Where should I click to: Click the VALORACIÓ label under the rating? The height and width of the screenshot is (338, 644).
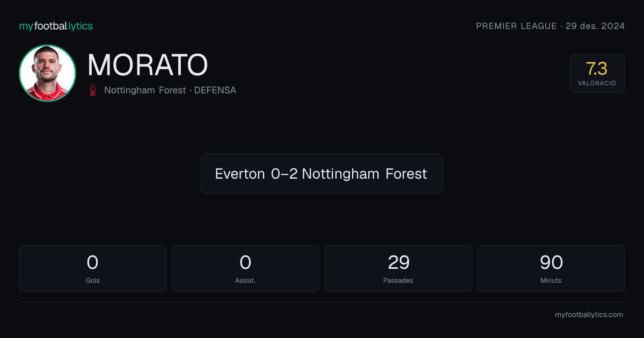(597, 83)
